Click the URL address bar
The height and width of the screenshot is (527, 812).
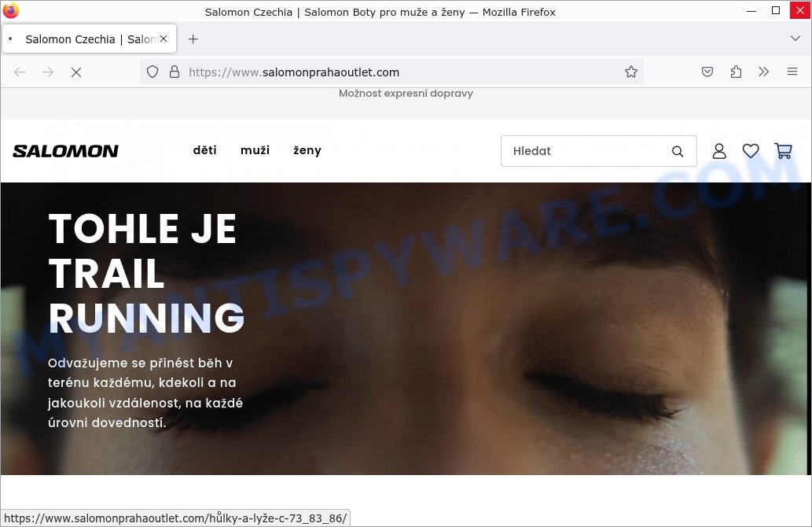(x=391, y=72)
